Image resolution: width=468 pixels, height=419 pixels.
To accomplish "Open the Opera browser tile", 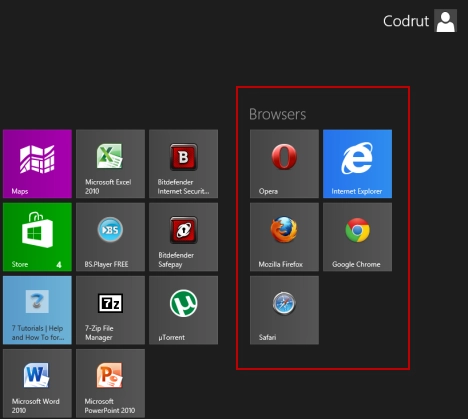I will coord(284,164).
